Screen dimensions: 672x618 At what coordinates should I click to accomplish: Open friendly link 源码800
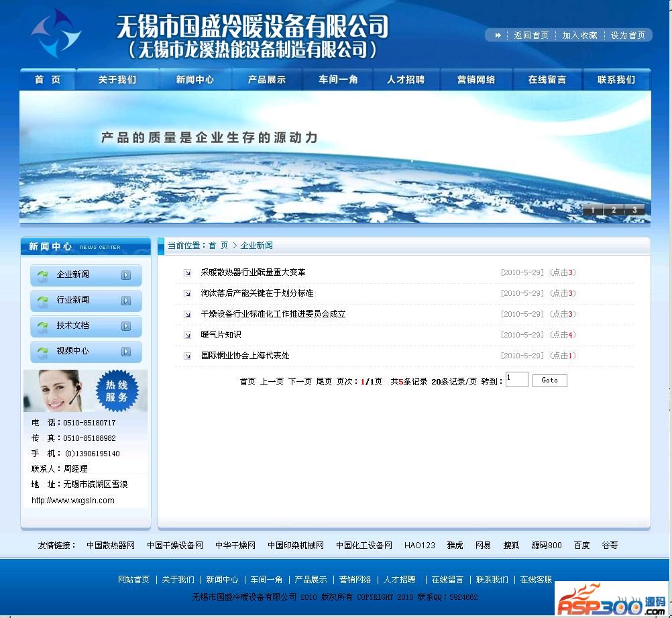(x=547, y=546)
